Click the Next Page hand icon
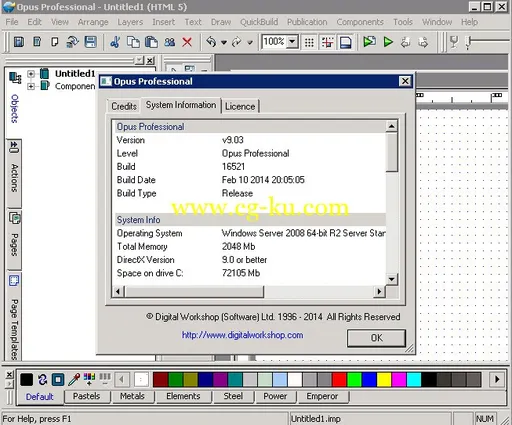 pyautogui.click(x=423, y=42)
